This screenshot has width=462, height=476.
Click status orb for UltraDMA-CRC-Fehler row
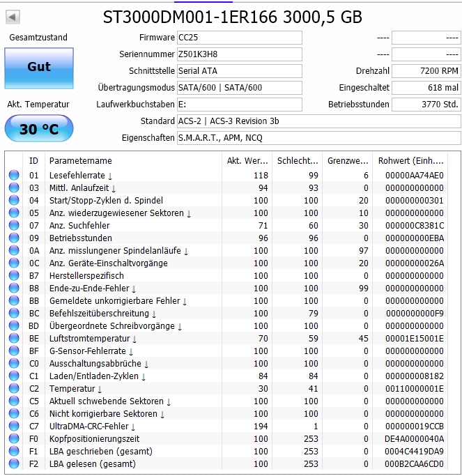[x=14, y=426]
